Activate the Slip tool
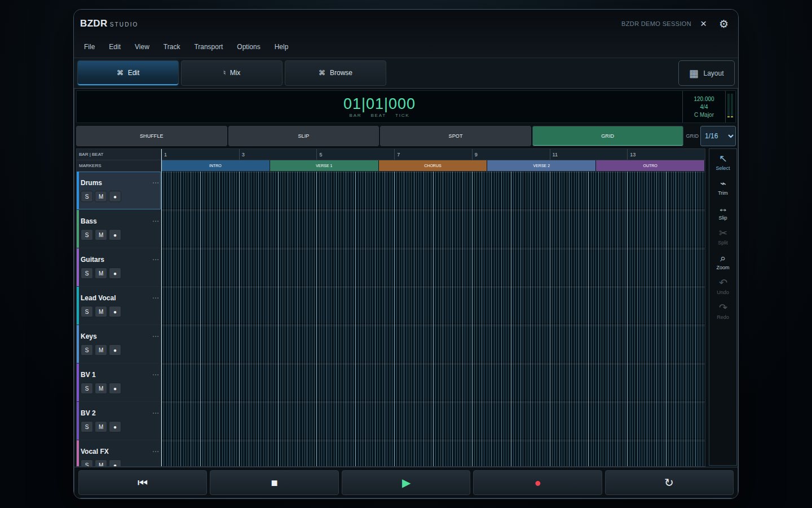The width and height of the screenshot is (812, 508). (x=723, y=212)
